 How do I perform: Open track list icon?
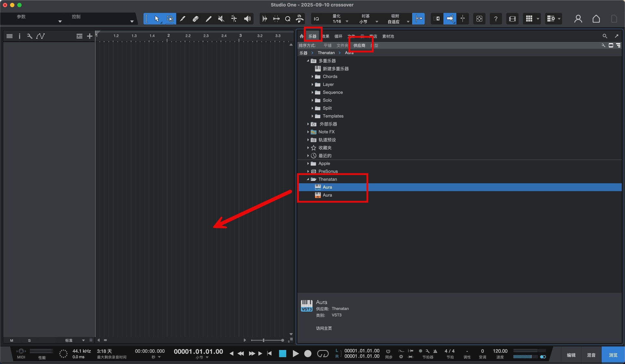9,36
